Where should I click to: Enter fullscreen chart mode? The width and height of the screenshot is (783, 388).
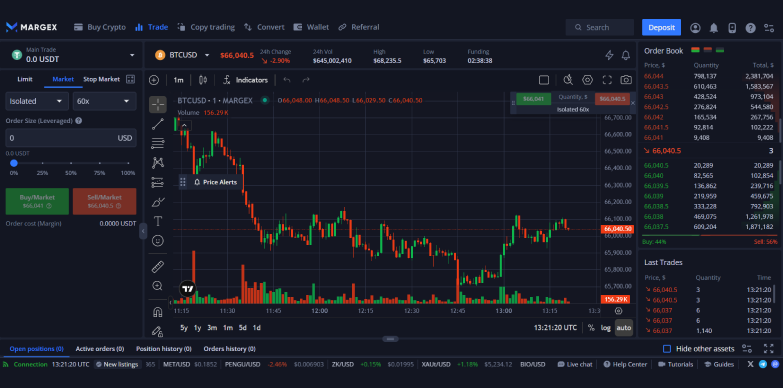click(607, 80)
